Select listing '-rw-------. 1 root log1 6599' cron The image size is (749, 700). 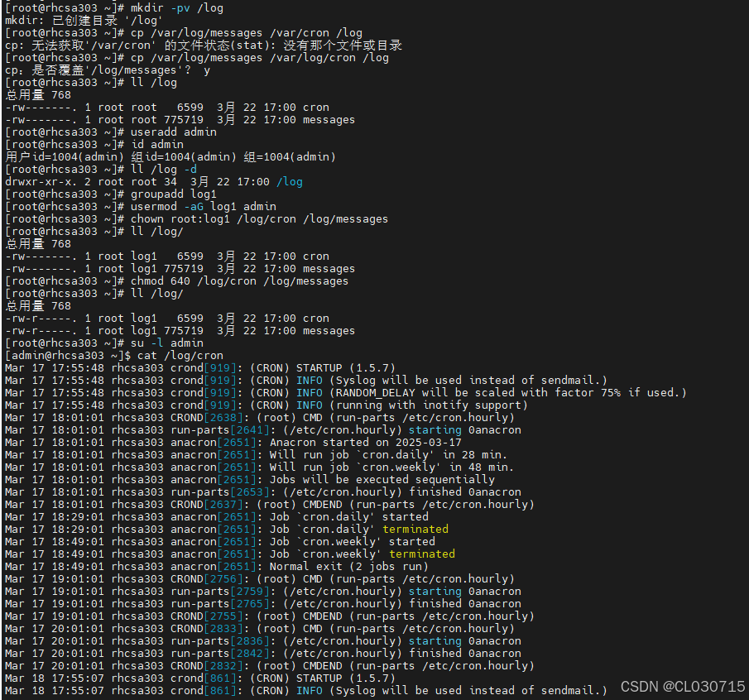(x=167, y=257)
